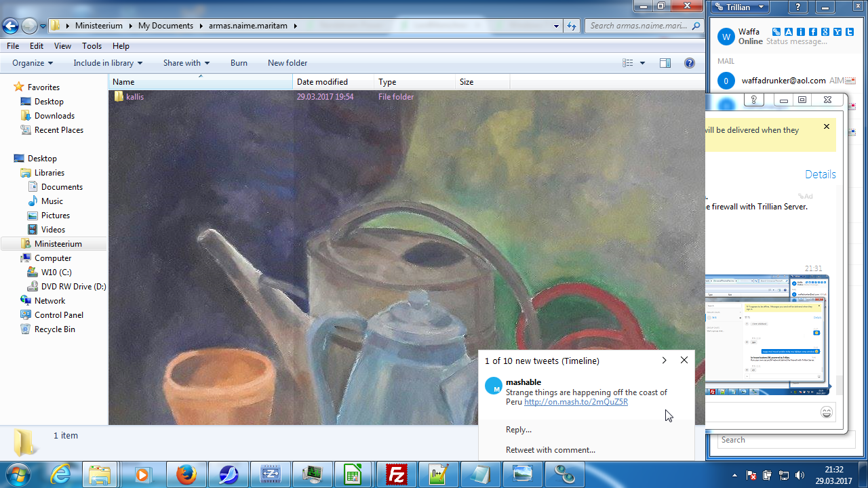The height and width of the screenshot is (488, 868).
Task: Choose Retweet with comment... in the tweet popup
Action: click(x=551, y=450)
